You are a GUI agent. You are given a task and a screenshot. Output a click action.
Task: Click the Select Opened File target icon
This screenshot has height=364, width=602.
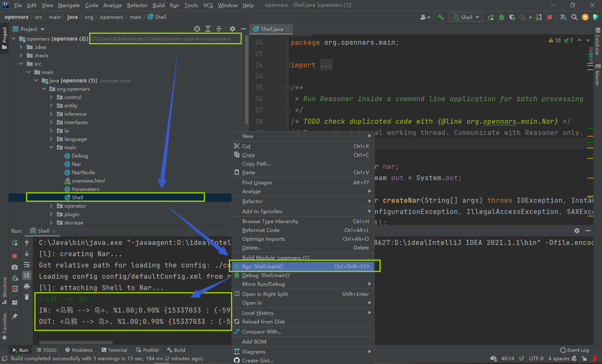tap(197, 29)
